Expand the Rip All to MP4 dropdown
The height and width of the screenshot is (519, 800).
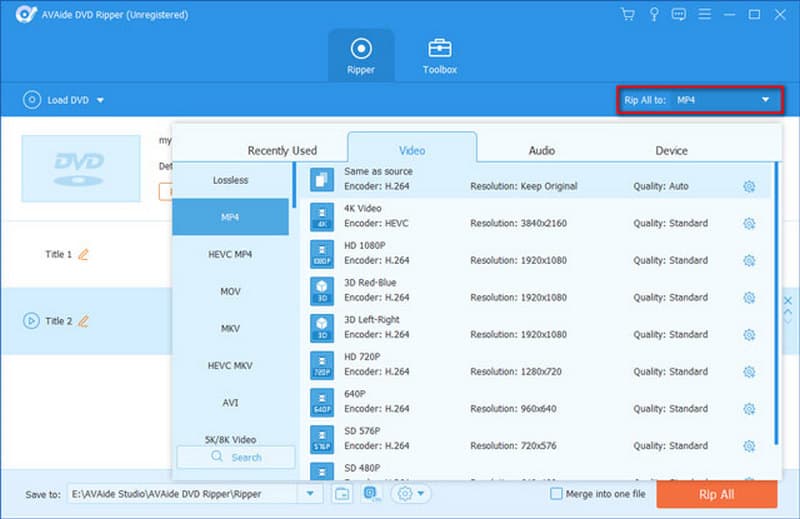click(x=766, y=100)
